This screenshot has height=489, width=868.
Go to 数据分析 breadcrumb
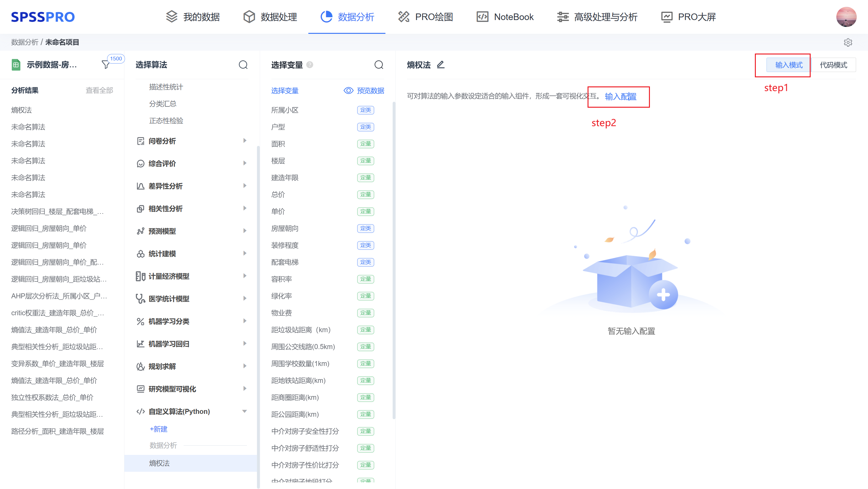click(24, 42)
